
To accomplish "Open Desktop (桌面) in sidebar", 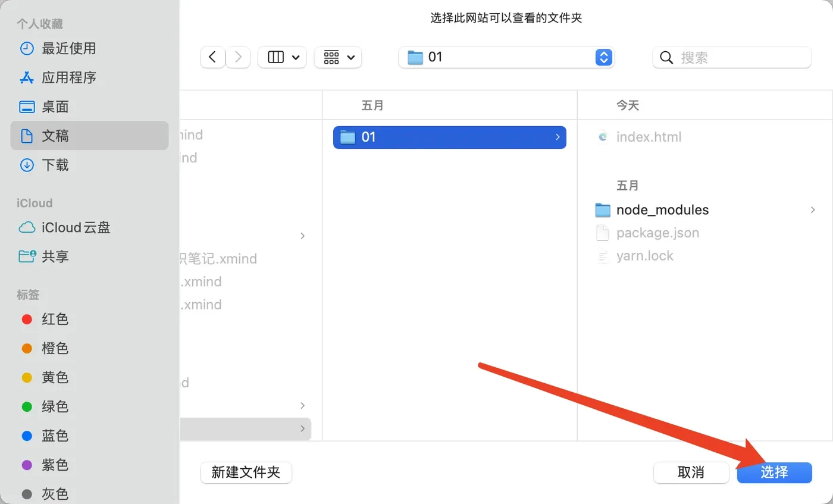I will pos(89,107).
